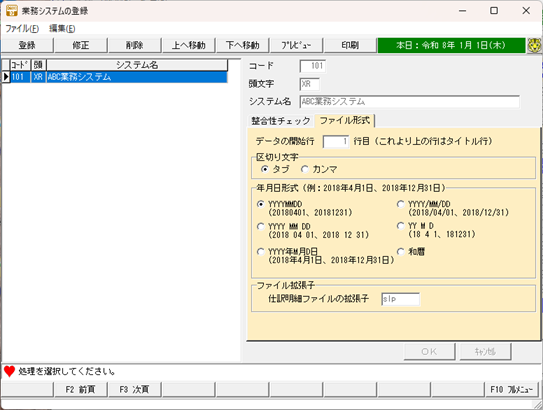Click the 上へ移動 toolbar button
This screenshot has height=410, width=543.
189,45
